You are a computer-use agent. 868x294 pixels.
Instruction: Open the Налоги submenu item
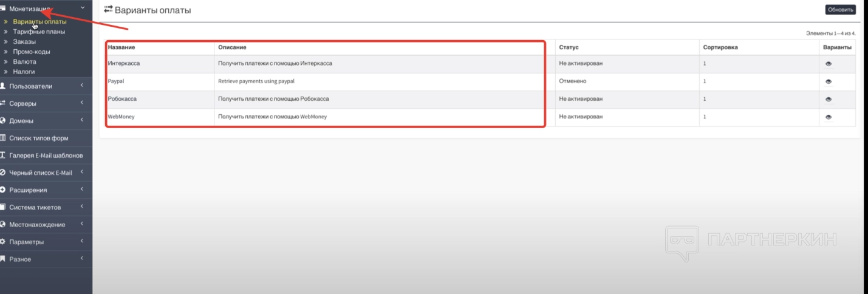24,72
